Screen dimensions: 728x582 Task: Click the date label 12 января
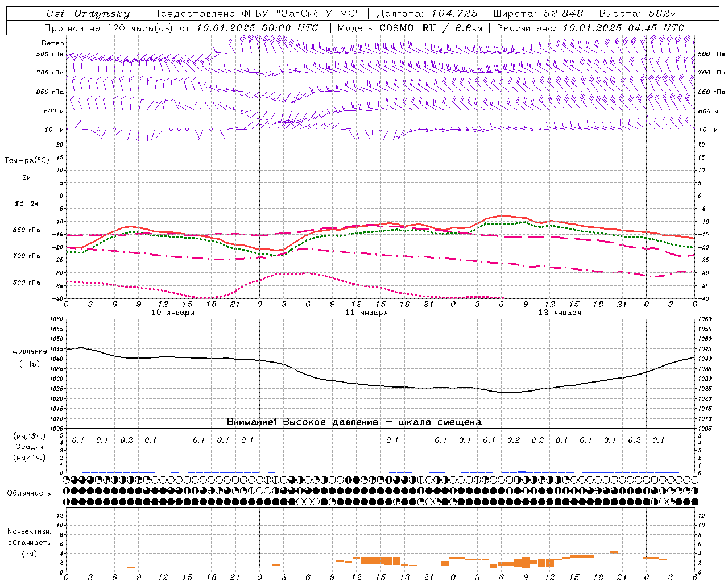click(x=560, y=313)
